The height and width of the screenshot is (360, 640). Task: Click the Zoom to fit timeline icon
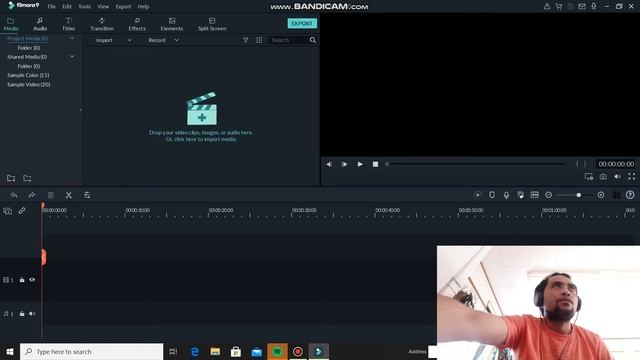click(x=534, y=195)
